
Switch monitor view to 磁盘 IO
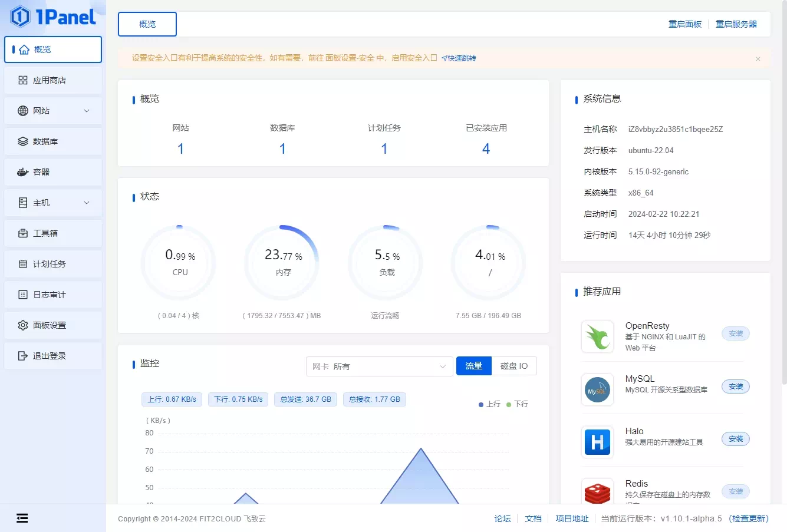point(514,366)
